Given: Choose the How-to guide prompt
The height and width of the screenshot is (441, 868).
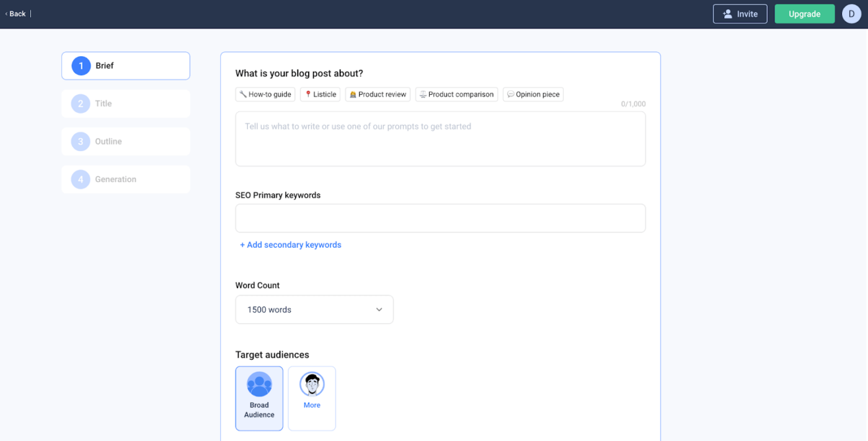Looking at the screenshot, I should coord(265,94).
